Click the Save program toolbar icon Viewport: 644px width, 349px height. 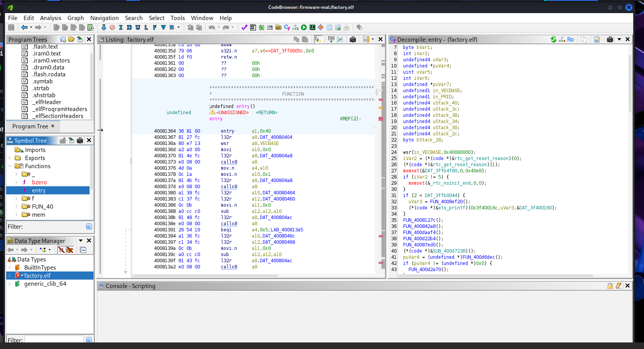[x=11, y=27]
